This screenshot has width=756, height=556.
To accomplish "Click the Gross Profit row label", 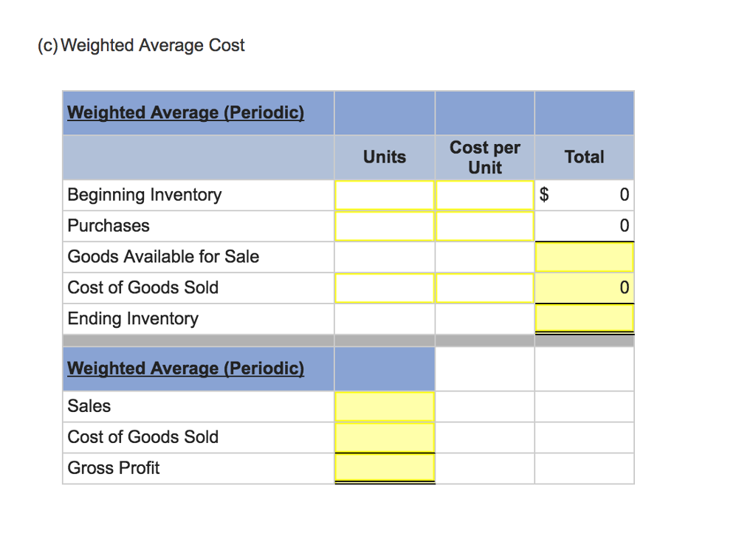I will click(114, 467).
